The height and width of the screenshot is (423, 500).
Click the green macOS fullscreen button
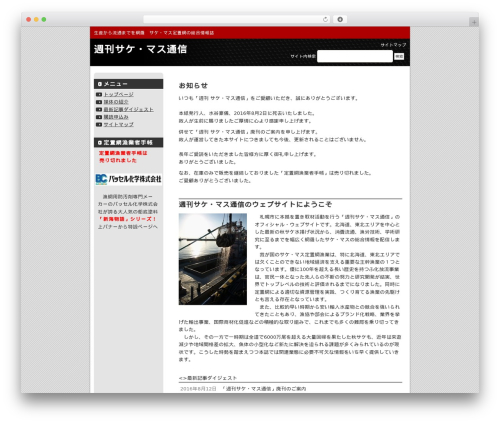pos(44,19)
